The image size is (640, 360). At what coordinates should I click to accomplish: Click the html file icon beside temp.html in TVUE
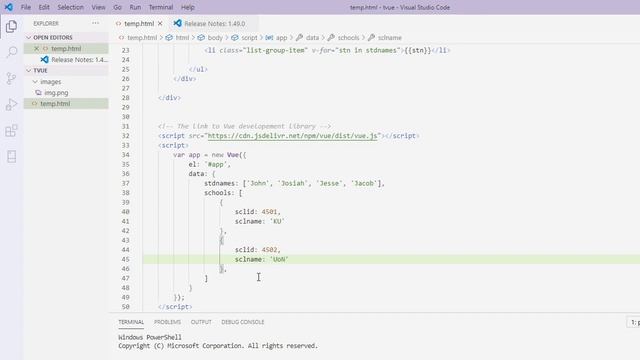(35, 104)
